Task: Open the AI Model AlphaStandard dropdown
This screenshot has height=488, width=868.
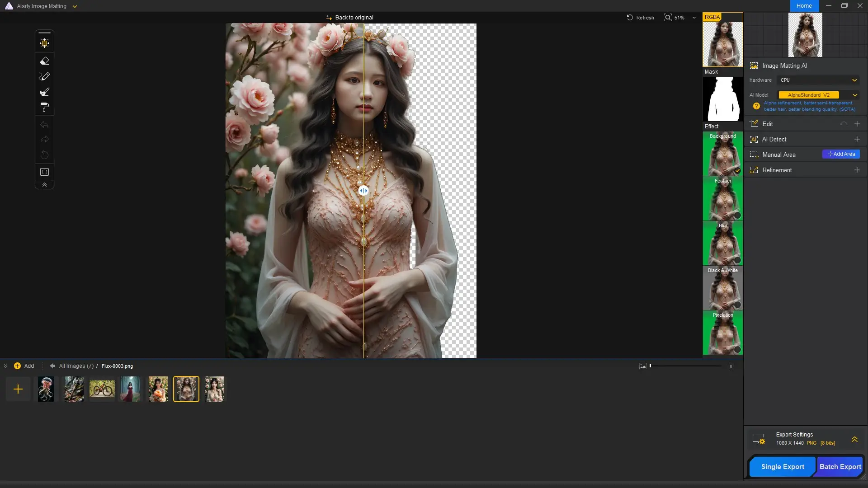Action: (818, 95)
